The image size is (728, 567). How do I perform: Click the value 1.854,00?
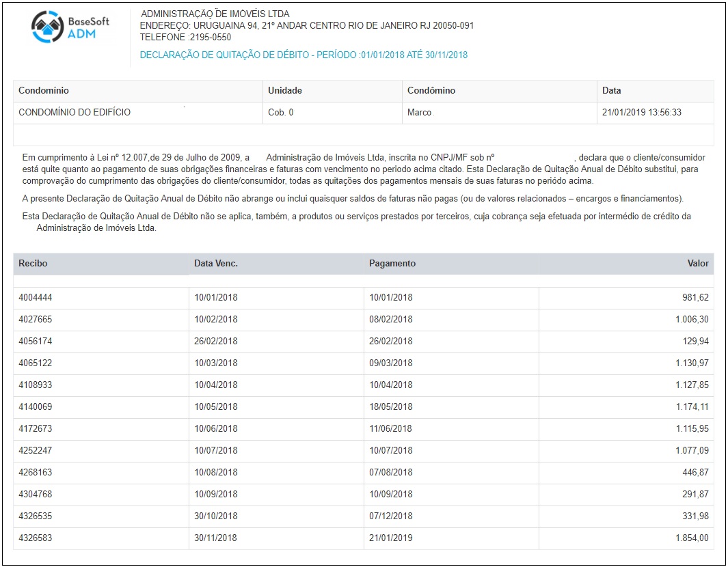click(x=692, y=538)
